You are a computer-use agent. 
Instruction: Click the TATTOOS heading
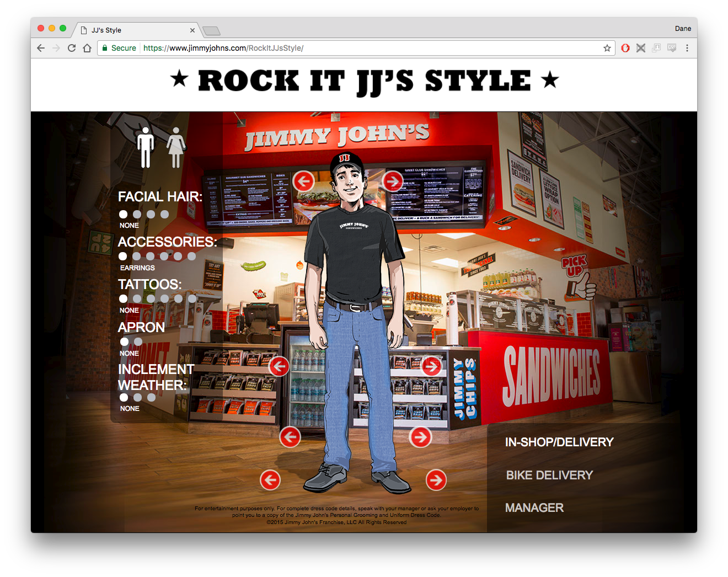click(149, 284)
